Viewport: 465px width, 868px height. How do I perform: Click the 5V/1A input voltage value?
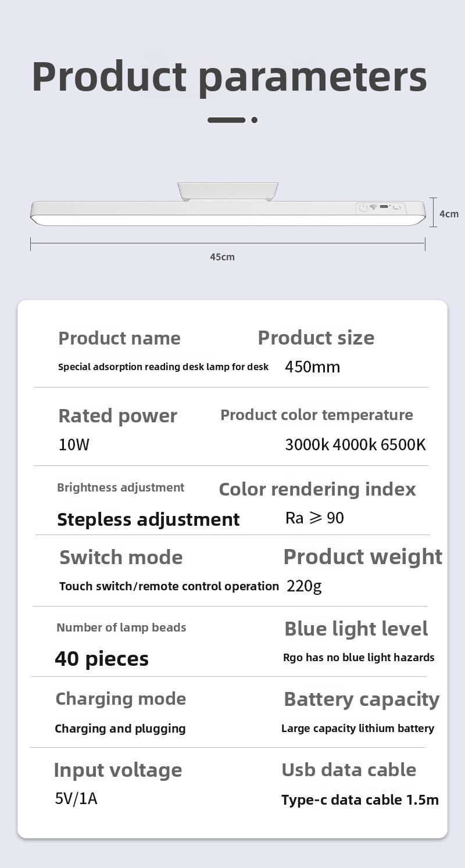tap(76, 799)
